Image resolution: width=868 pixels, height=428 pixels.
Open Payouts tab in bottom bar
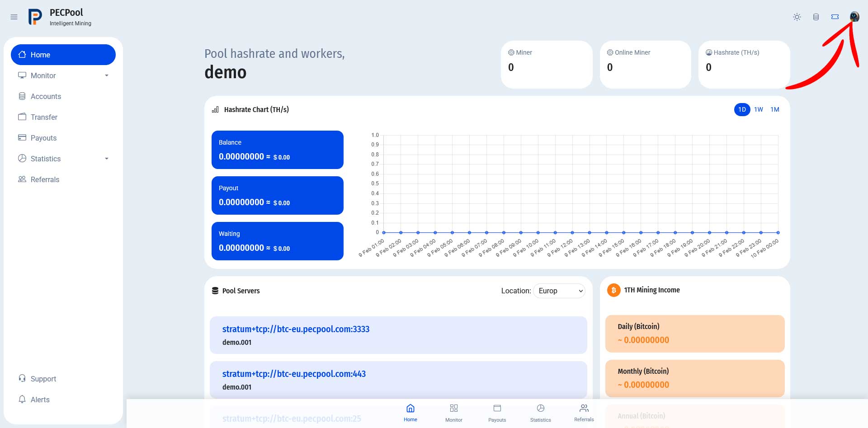tap(497, 413)
